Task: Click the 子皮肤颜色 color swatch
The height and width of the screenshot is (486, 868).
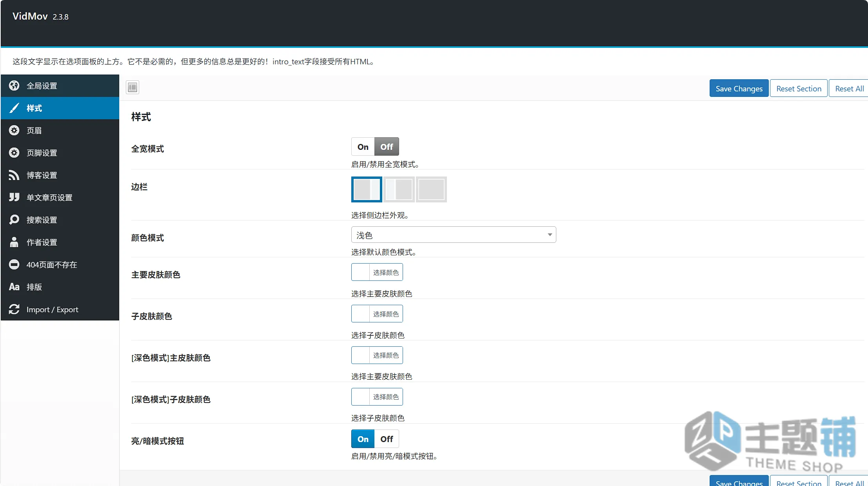Action: click(x=361, y=314)
